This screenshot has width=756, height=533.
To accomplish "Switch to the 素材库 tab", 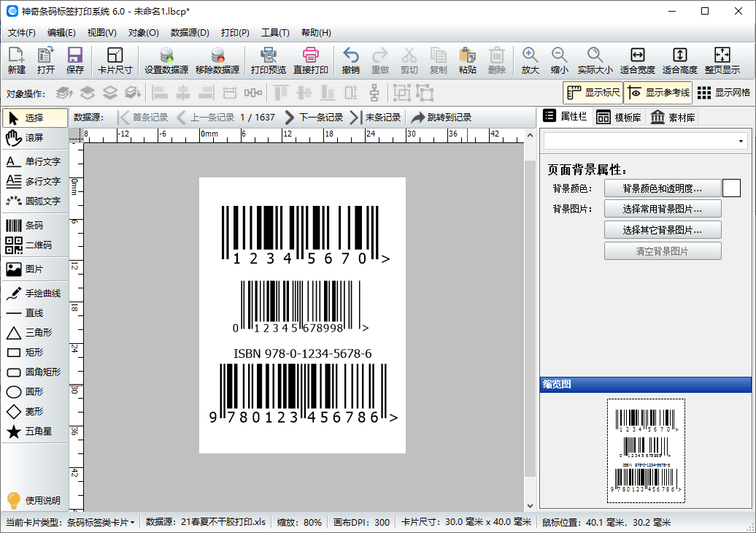I will 672,117.
